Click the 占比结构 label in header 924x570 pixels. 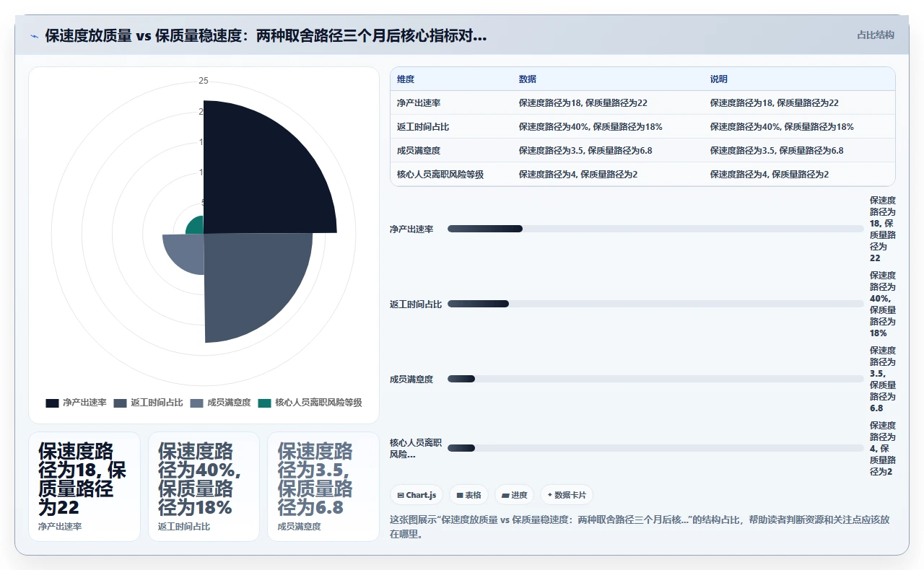pyautogui.click(x=876, y=35)
